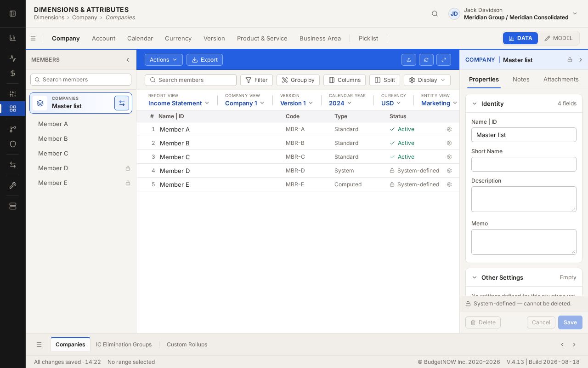This screenshot has height=368, width=588.
Task: Select the Picklist tab
Action: pos(368,38)
